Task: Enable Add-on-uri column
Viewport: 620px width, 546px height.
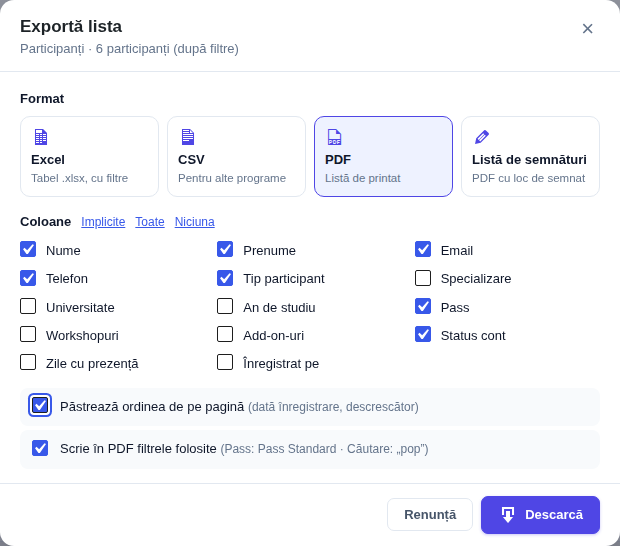Action: point(225,334)
